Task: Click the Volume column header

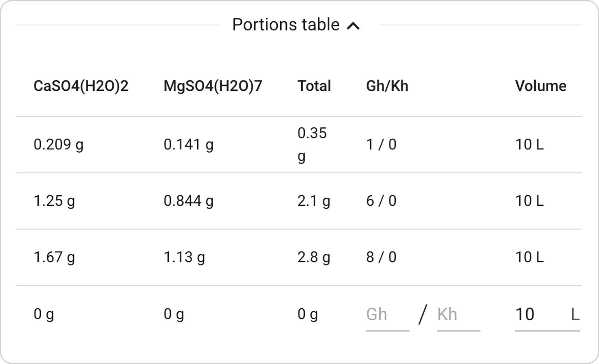Action: click(541, 86)
